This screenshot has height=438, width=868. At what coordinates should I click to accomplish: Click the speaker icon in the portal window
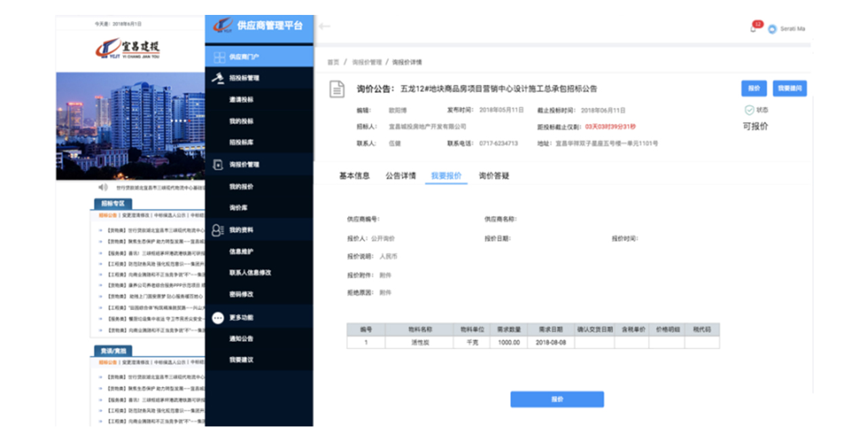(103, 187)
